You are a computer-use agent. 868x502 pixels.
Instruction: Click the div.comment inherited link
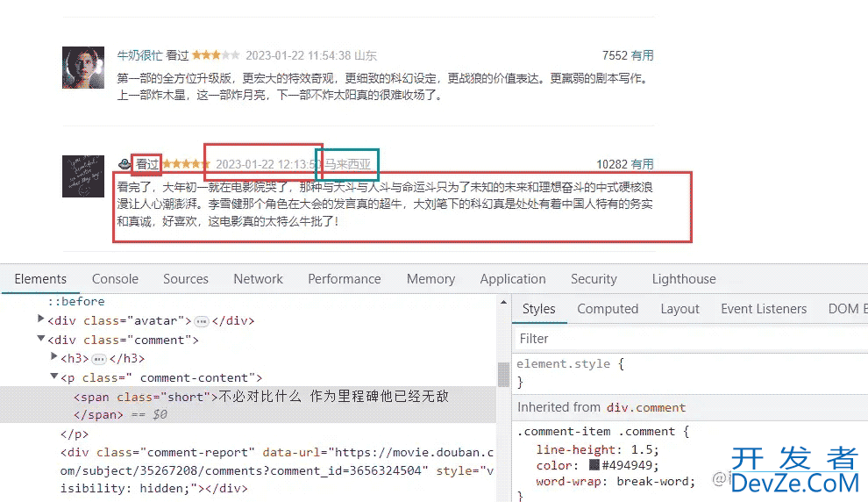click(646, 408)
